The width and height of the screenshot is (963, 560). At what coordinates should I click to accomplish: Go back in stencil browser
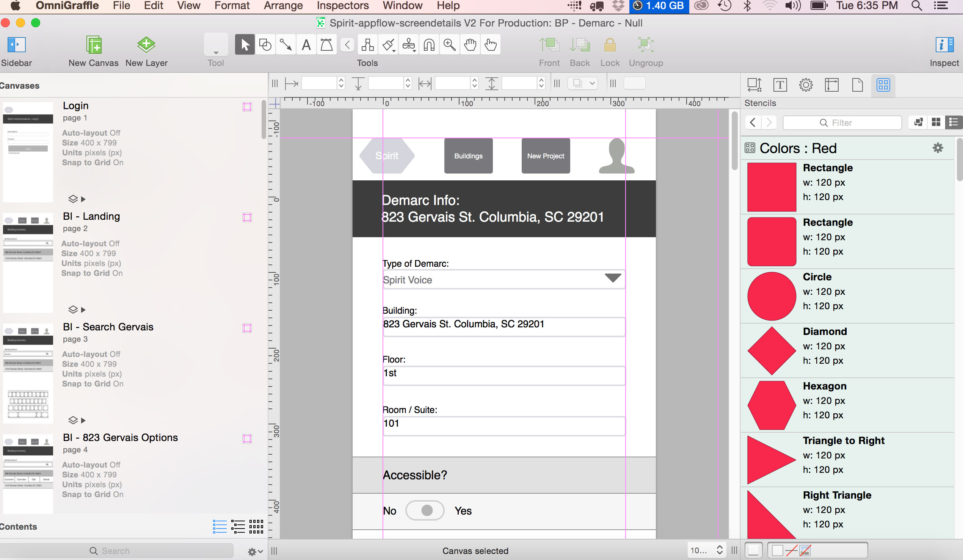tap(753, 123)
